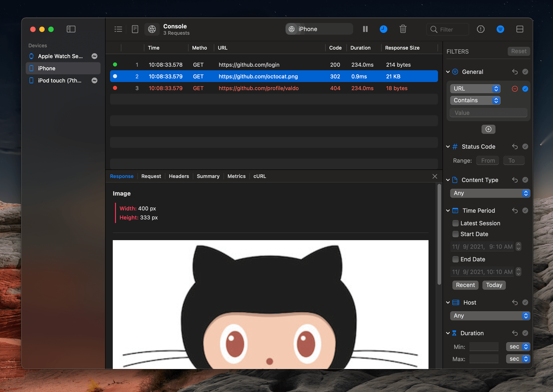The image size is (553, 392).
Task: Enable the Start Date checkbox
Action: click(x=455, y=234)
